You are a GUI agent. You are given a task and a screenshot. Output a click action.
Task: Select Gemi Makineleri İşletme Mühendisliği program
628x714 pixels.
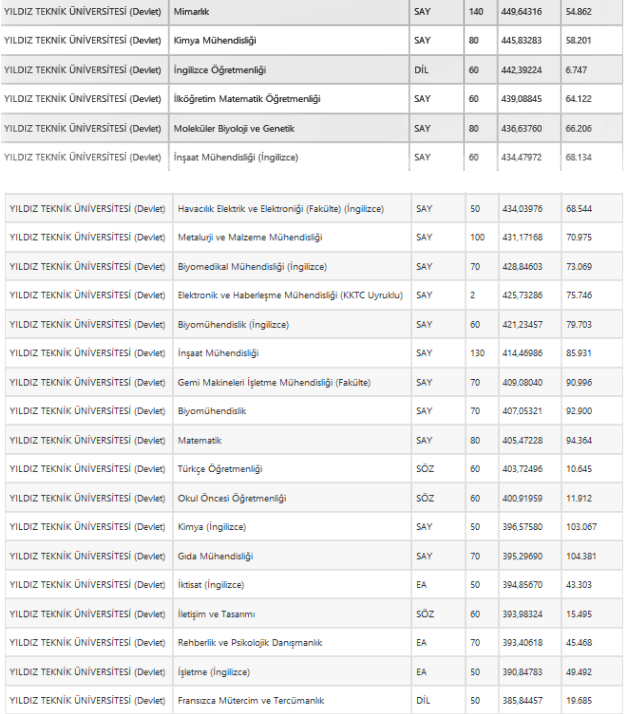pyautogui.click(x=273, y=382)
